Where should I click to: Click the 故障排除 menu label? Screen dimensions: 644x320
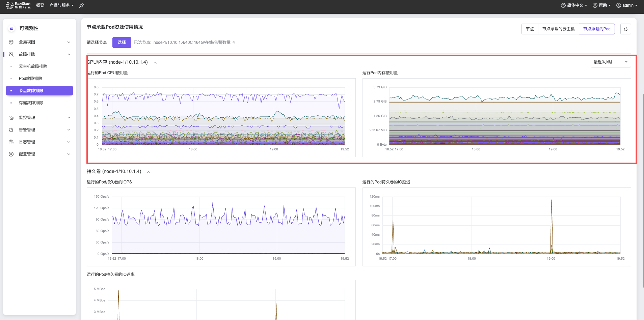click(x=27, y=54)
